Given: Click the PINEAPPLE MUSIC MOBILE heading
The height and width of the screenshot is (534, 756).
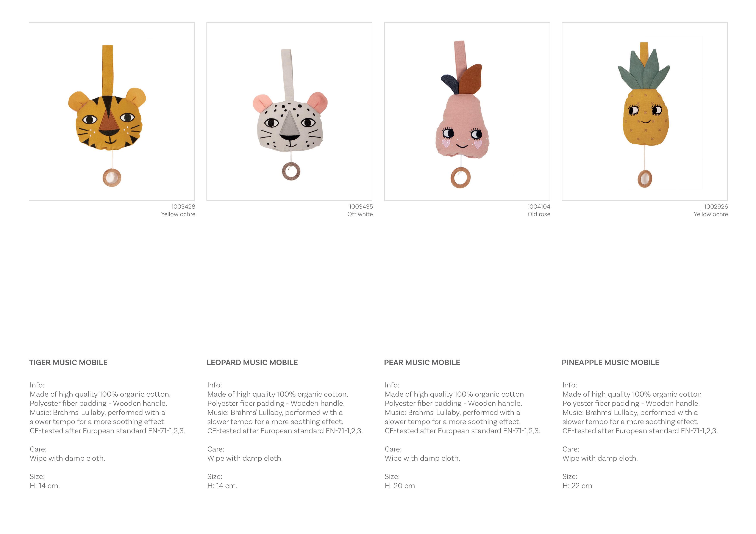Looking at the screenshot, I should (611, 362).
